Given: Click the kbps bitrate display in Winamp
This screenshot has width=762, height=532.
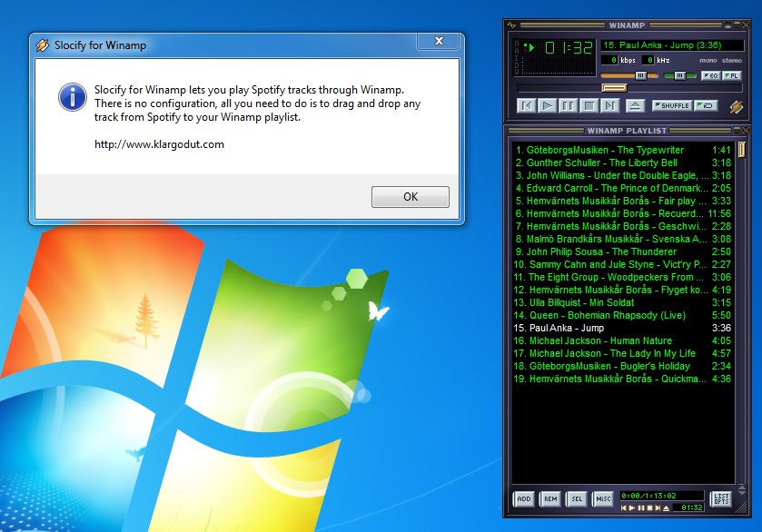Looking at the screenshot, I should click(x=609, y=60).
